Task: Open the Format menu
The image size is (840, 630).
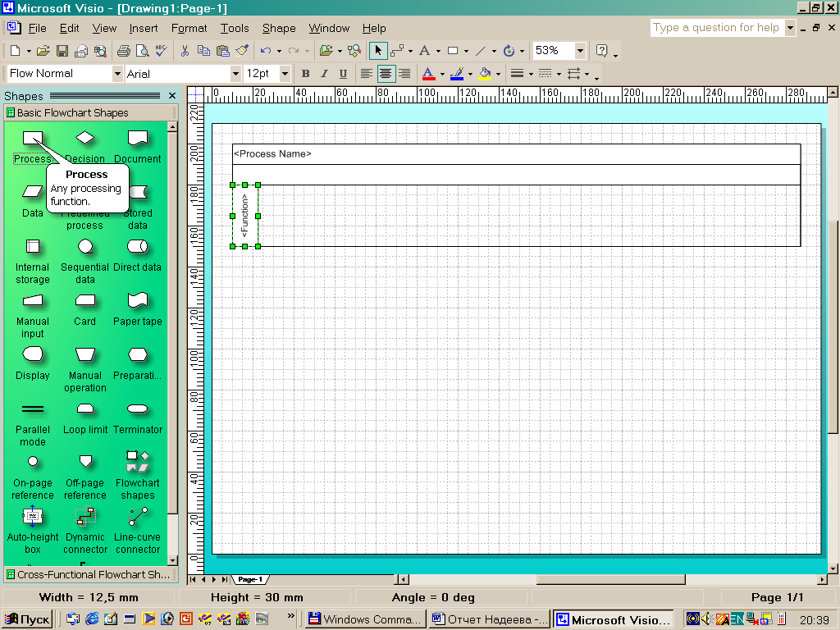Action: [189, 28]
